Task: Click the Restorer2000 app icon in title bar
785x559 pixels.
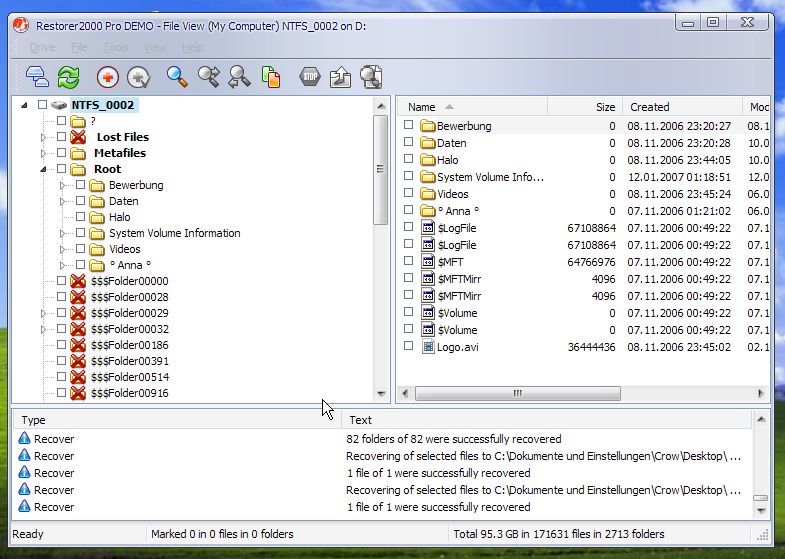Action: [21, 25]
